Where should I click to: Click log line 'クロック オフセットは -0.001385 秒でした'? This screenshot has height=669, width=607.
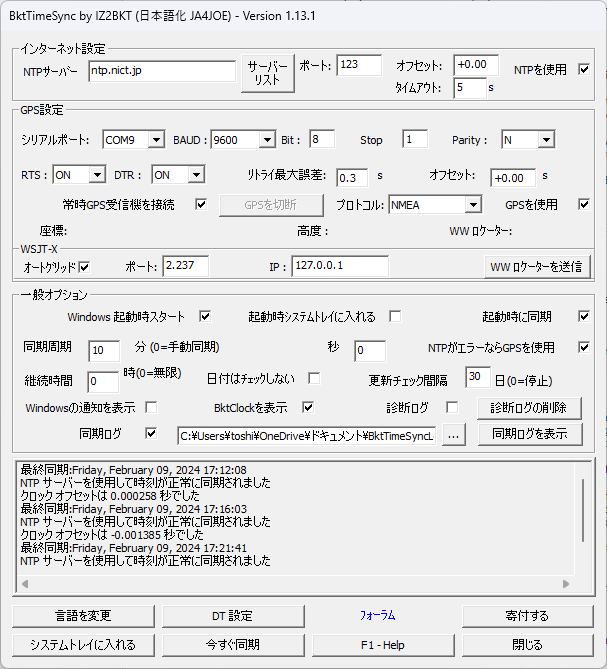(x=112, y=535)
